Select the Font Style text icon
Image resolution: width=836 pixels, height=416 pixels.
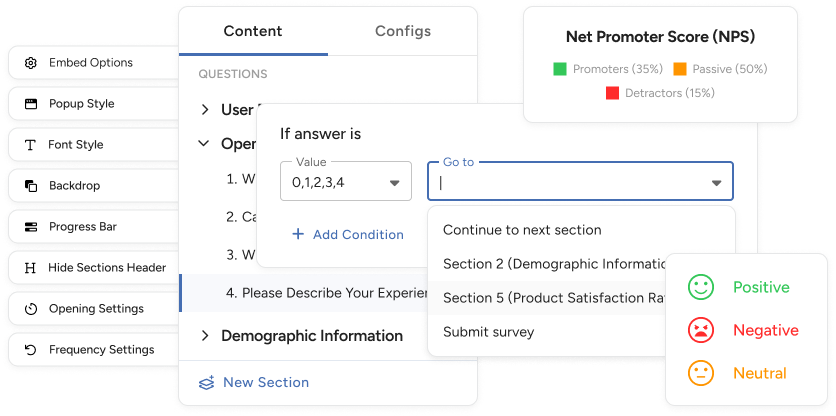30,145
